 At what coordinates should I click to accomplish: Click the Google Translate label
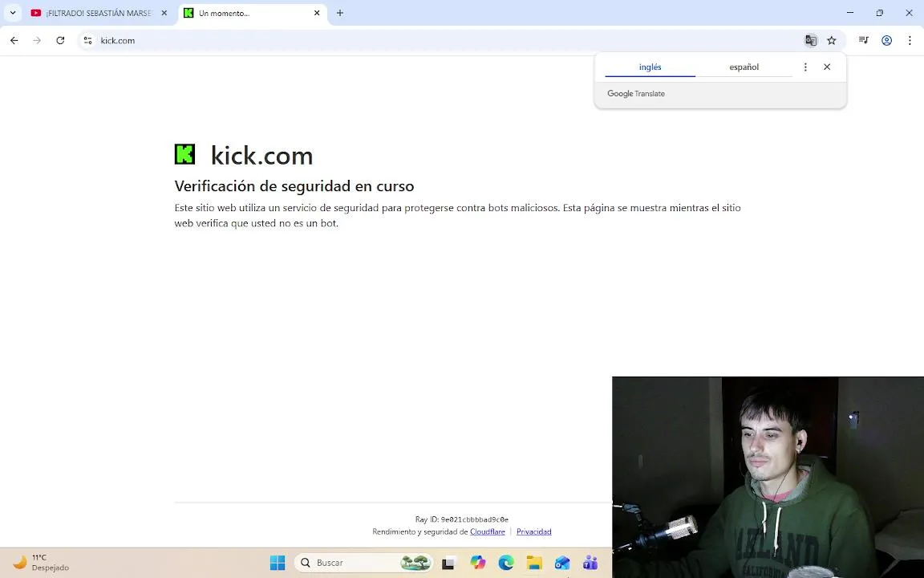click(636, 94)
